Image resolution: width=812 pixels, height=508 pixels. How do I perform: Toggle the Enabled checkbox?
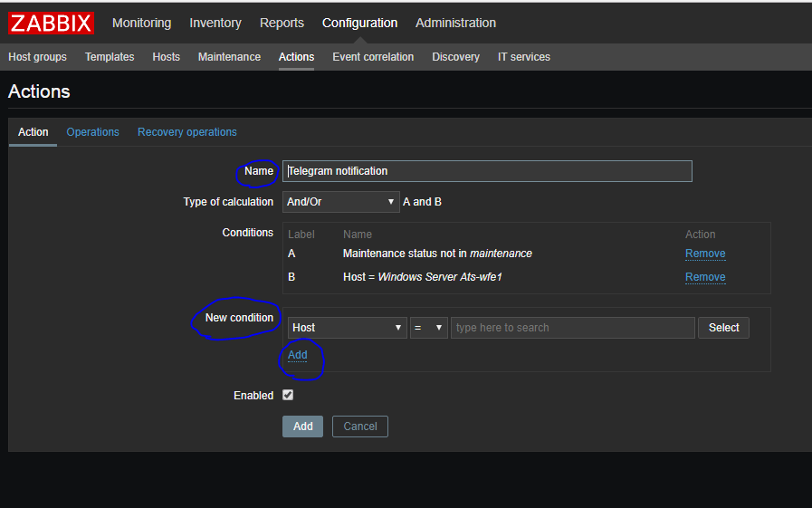[x=288, y=395]
